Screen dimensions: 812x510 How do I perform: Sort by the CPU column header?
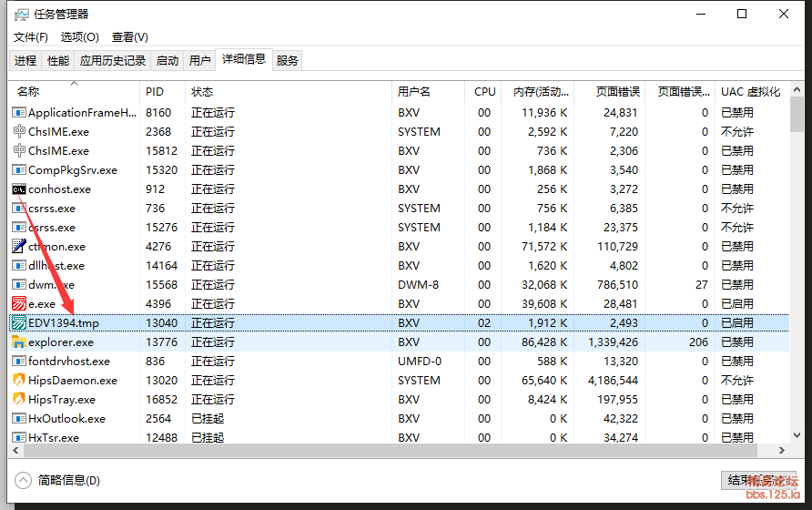point(483,92)
